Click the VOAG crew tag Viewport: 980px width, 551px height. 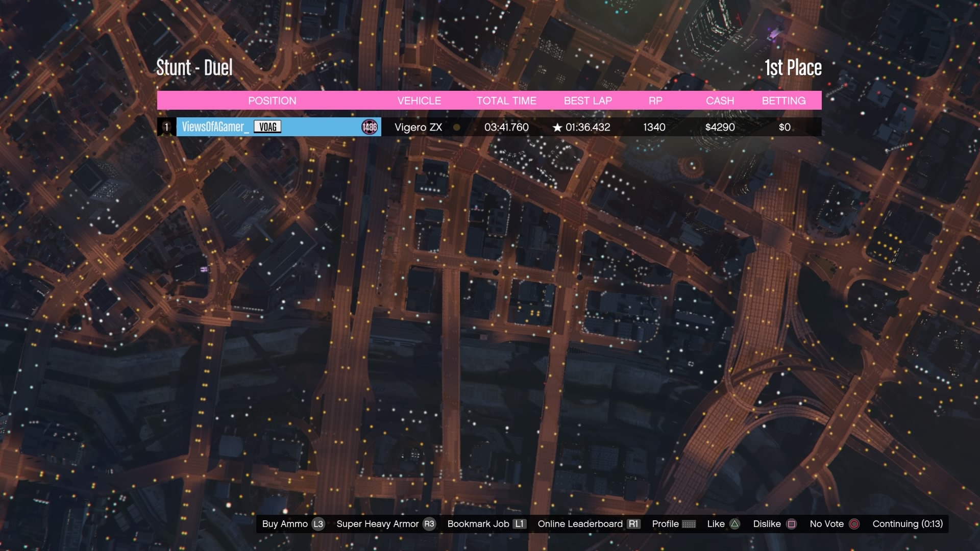click(x=267, y=127)
